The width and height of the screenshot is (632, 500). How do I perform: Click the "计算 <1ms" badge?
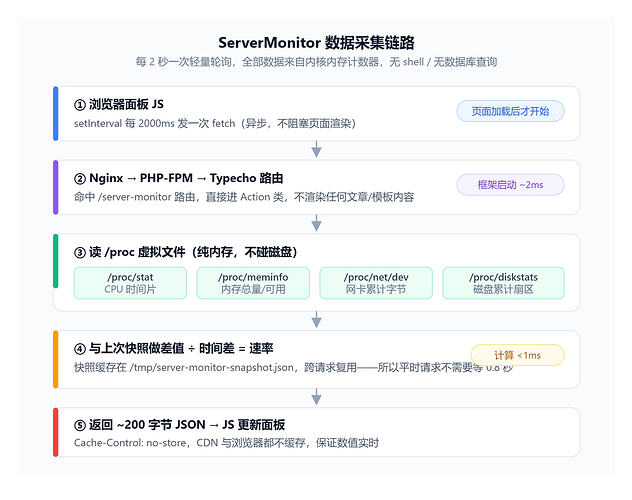(518, 355)
